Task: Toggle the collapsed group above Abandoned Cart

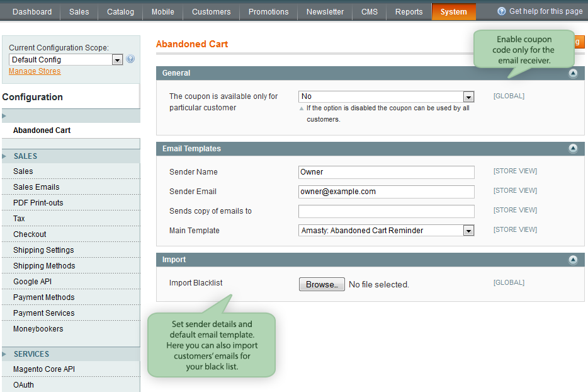Action: [71, 116]
